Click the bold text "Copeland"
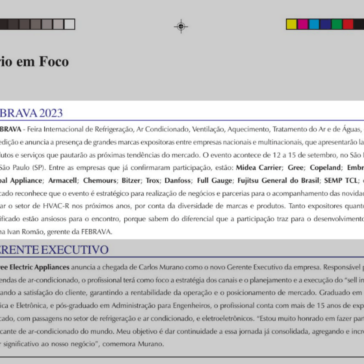This screenshot has width=364, height=364. click(x=325, y=167)
